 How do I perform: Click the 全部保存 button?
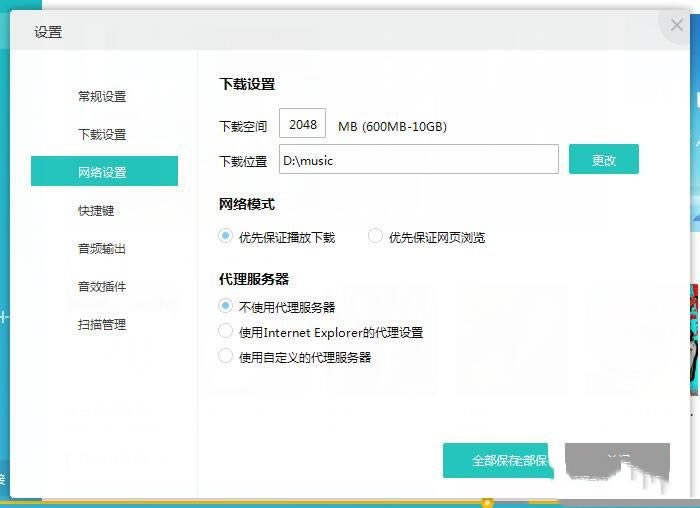coord(497,461)
